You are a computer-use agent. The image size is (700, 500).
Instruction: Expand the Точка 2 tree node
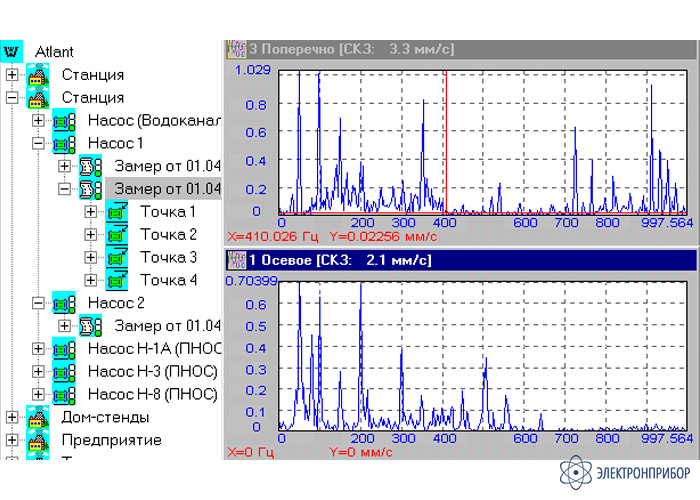[x=91, y=235]
